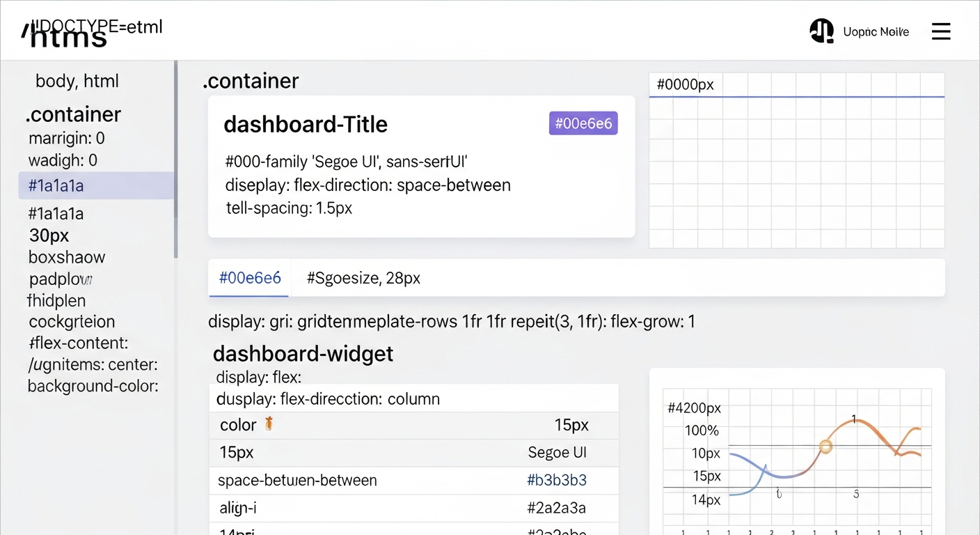Select the #00e6e6 tab
Screen dimensions: 980x535
250,279
